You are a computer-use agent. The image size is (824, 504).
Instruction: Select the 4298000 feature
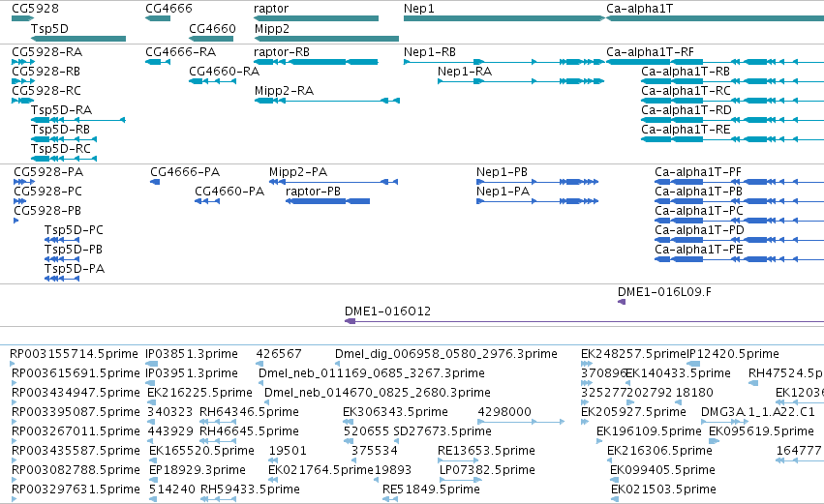pyautogui.click(x=504, y=412)
